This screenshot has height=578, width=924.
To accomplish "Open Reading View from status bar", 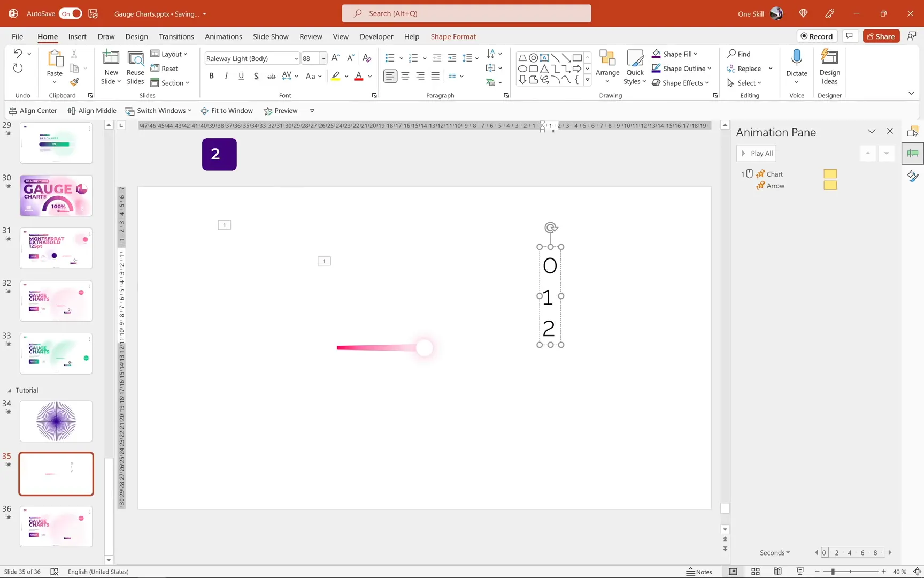I will [x=777, y=571].
